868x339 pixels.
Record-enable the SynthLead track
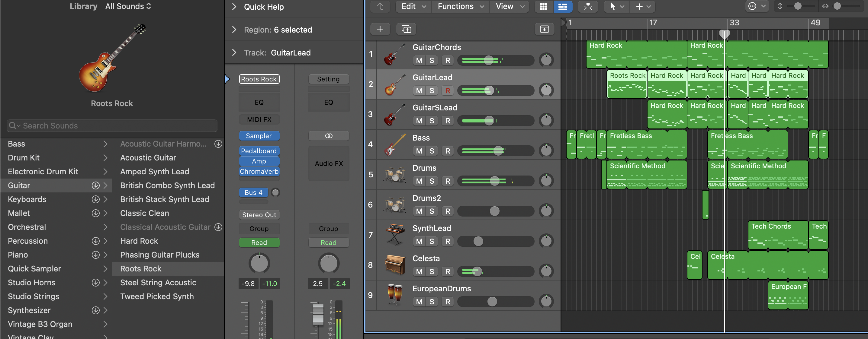(448, 241)
